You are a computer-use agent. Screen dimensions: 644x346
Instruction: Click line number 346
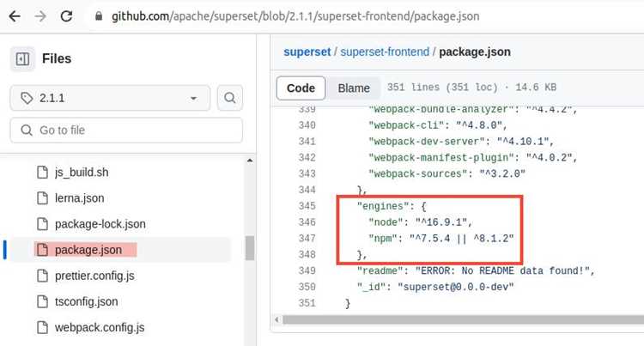[x=307, y=222]
